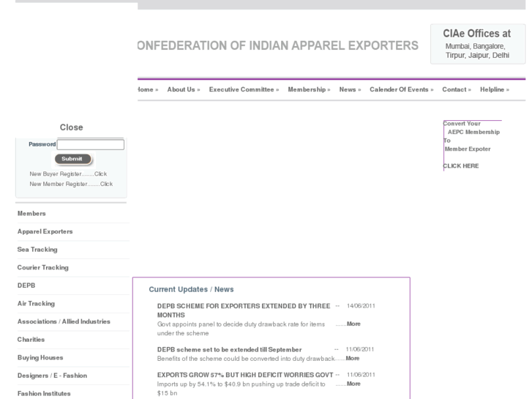Open the Executive Committee menu
The height and width of the screenshot is (399, 532).
244,89
